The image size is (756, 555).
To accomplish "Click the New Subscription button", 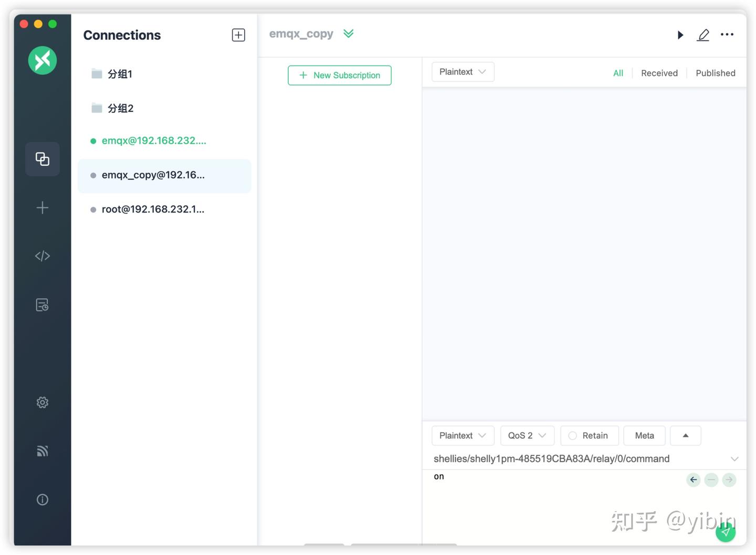I will point(339,75).
